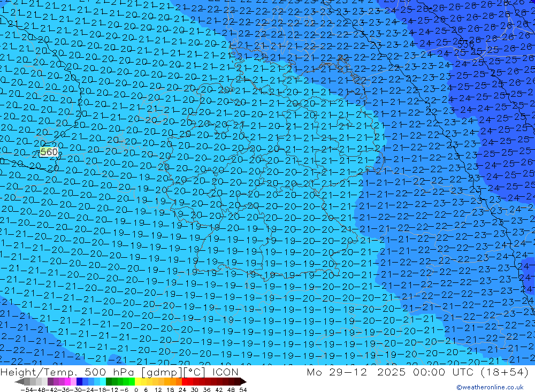Click the bright yellow swatch above 0 on the legend
The image size is (535, 392).
point(138,381)
